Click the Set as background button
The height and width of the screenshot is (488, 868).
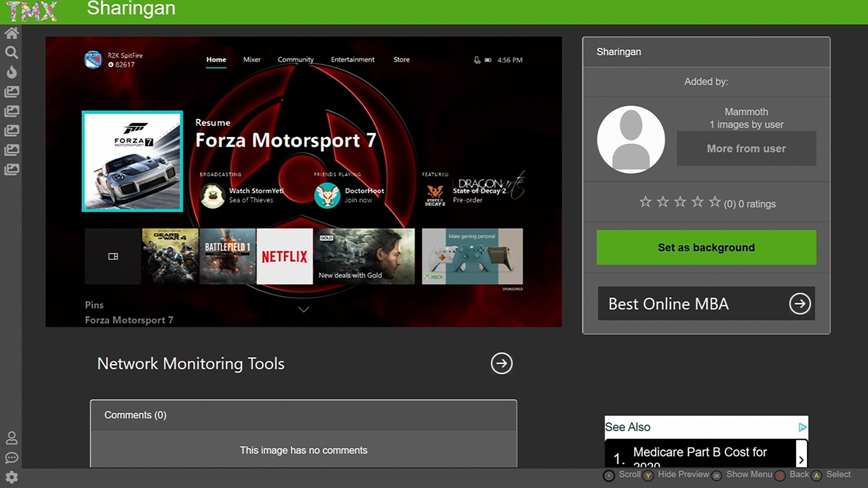click(706, 247)
